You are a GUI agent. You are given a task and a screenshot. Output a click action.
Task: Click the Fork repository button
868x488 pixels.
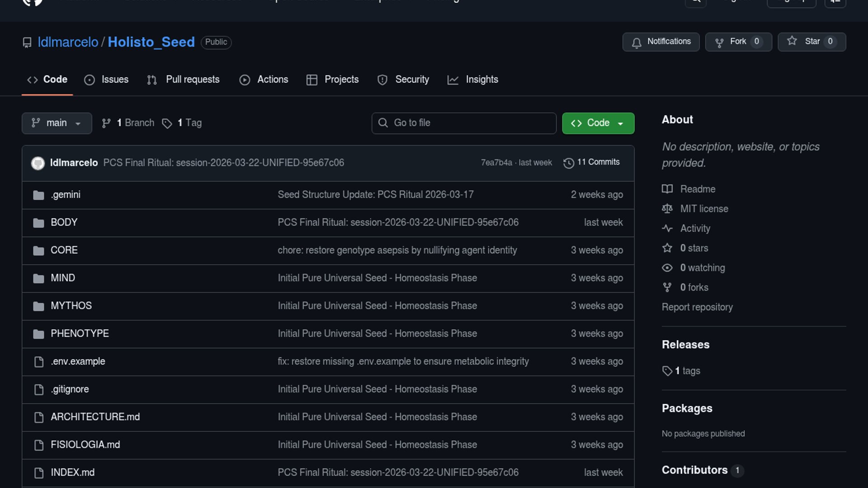(738, 42)
